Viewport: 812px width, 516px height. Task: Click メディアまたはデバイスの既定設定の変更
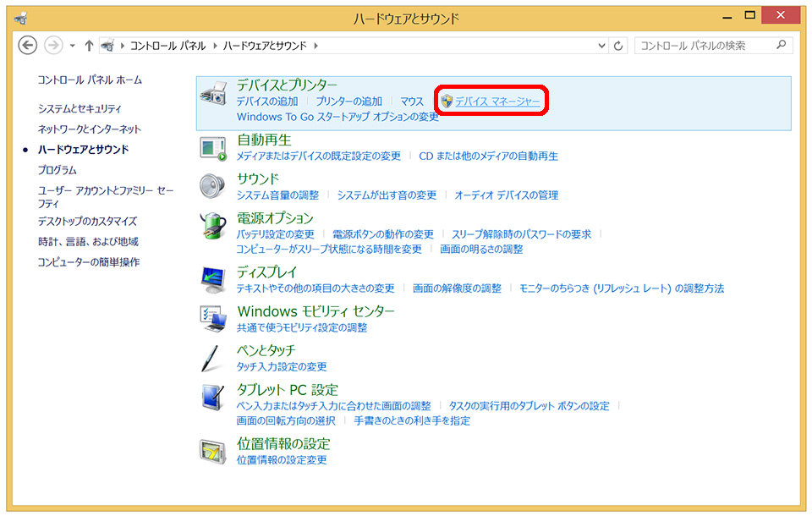[x=319, y=156]
